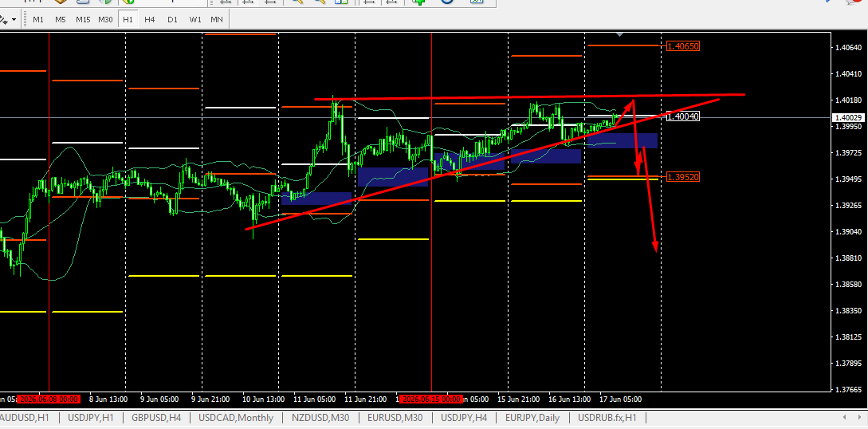Click the 1.38580 price scale value

tap(850, 285)
